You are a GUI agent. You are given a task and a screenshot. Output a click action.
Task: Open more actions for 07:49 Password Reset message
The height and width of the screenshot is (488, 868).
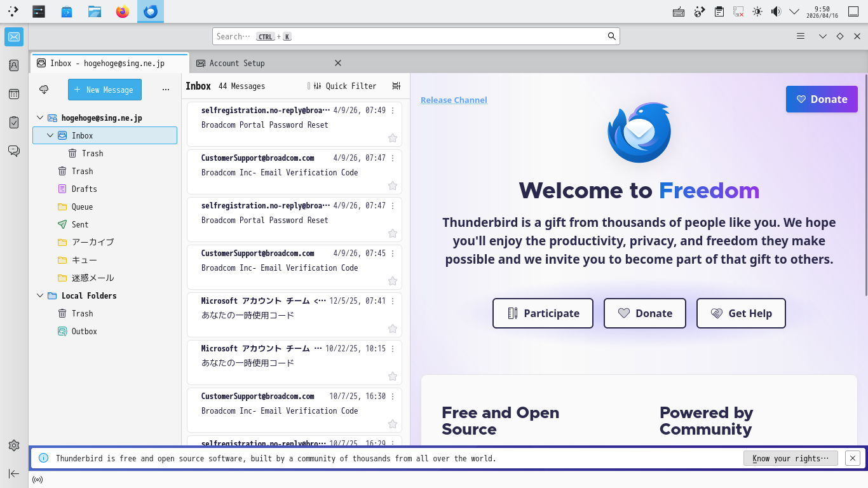(x=393, y=111)
